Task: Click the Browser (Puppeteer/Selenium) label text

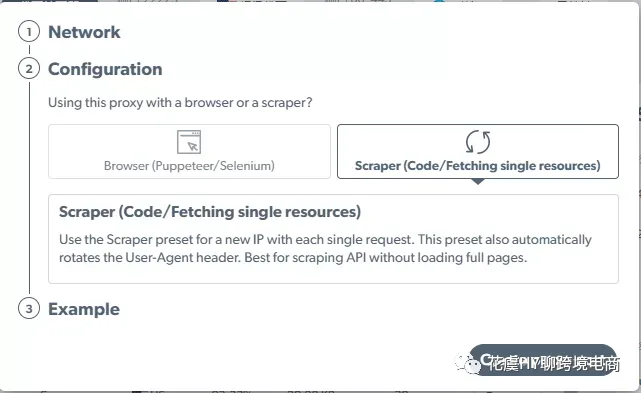Action: click(189, 166)
